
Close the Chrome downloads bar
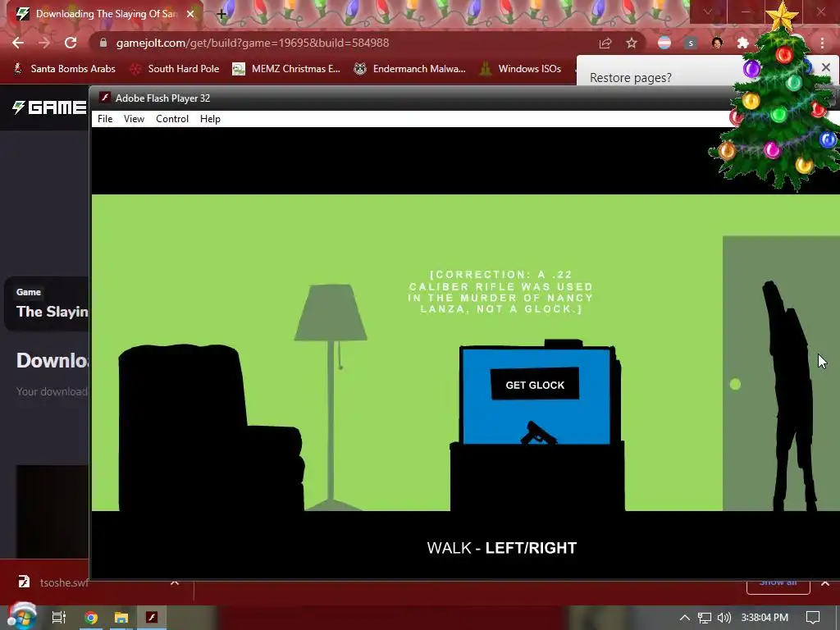click(825, 582)
